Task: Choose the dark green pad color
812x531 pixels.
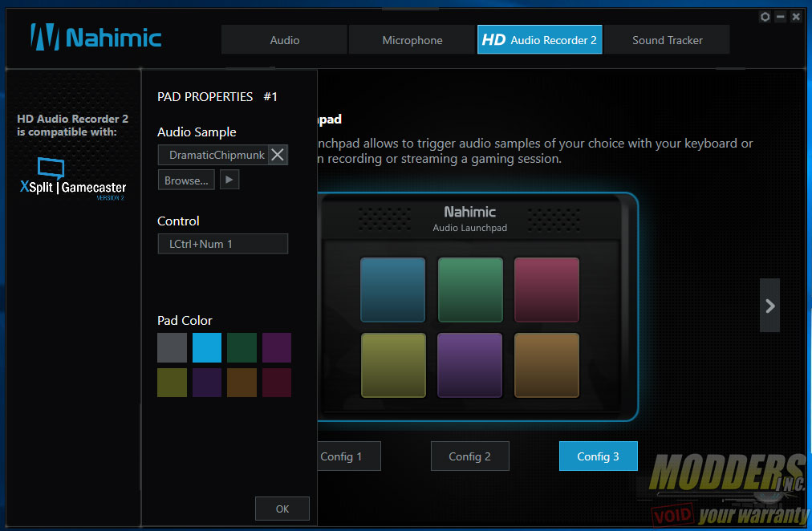Action: point(242,348)
